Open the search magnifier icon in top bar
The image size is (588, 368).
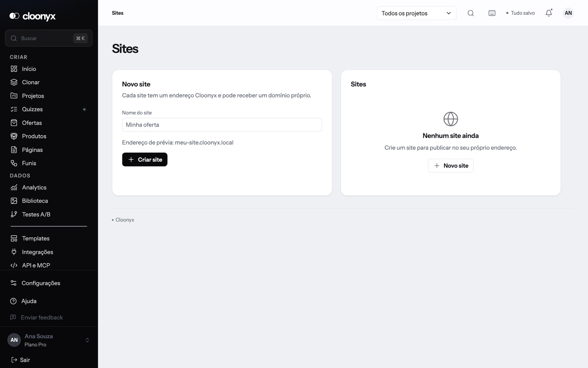[471, 13]
